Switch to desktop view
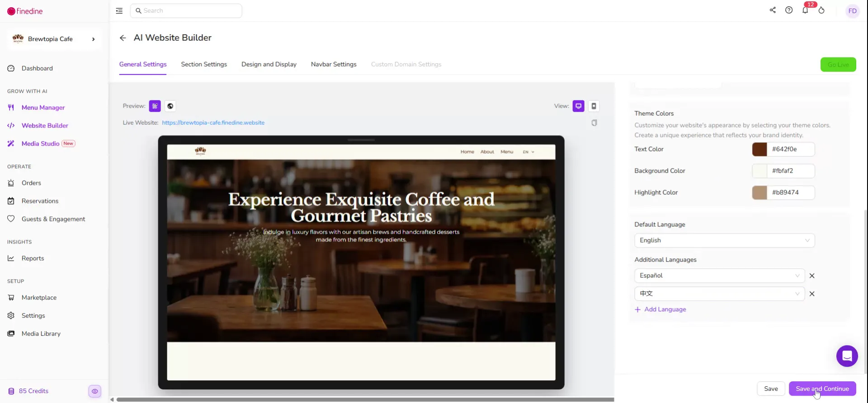The height and width of the screenshot is (403, 868). (x=579, y=106)
